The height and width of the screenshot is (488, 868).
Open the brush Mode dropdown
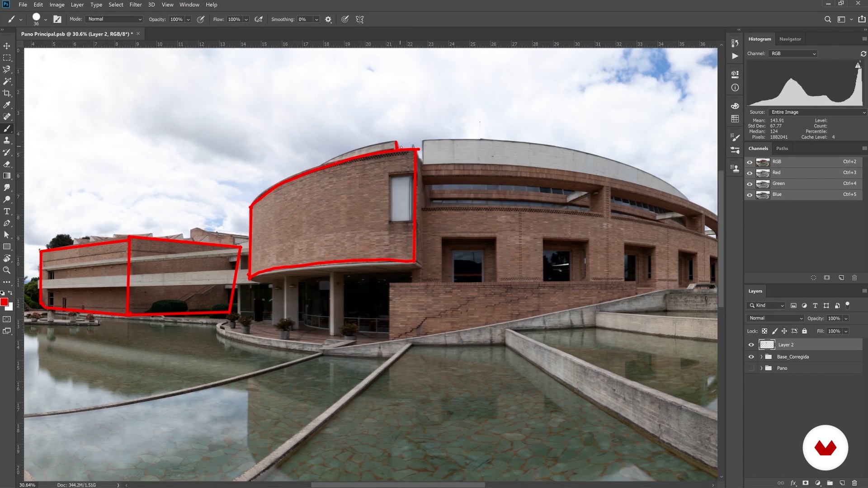tap(114, 19)
